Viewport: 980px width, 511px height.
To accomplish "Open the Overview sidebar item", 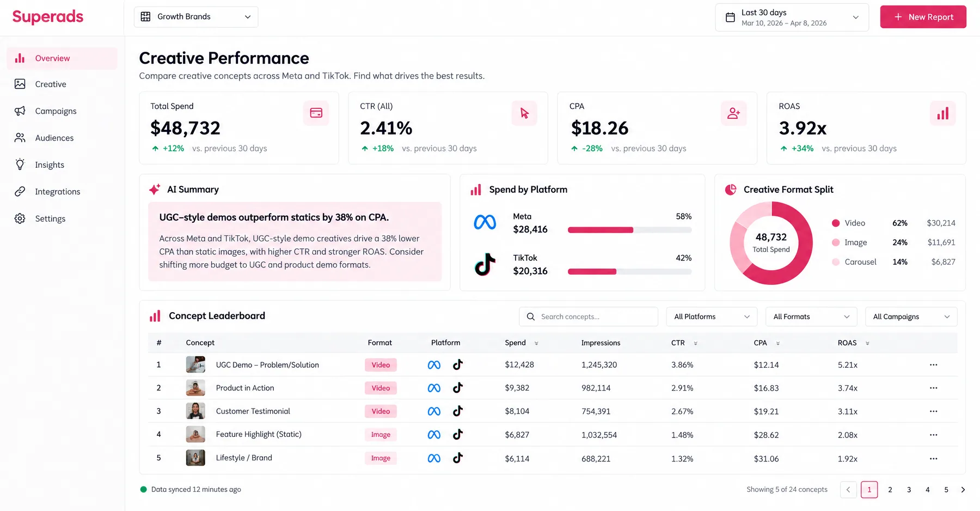I will (x=62, y=58).
